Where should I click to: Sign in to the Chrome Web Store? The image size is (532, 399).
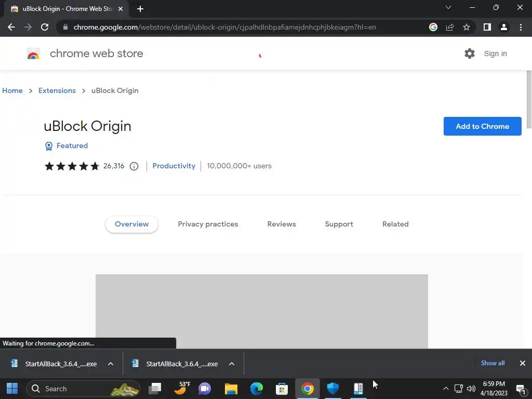tap(495, 54)
